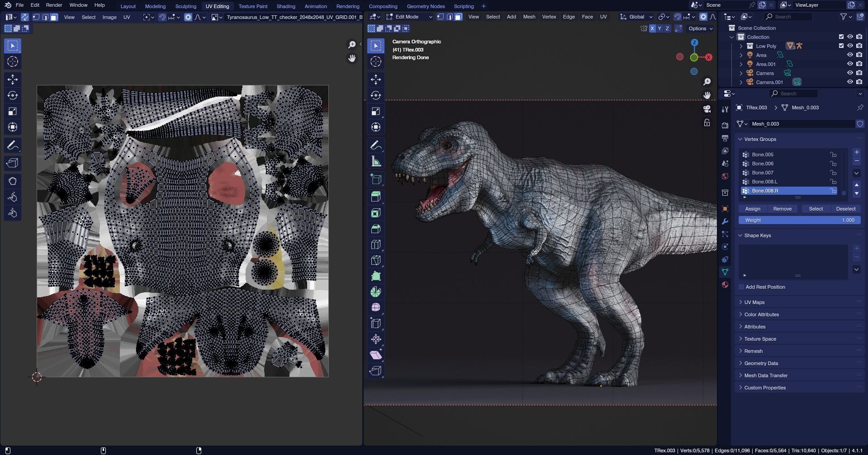
Task: Open the Vertex menu in the 3D viewport
Action: point(549,17)
